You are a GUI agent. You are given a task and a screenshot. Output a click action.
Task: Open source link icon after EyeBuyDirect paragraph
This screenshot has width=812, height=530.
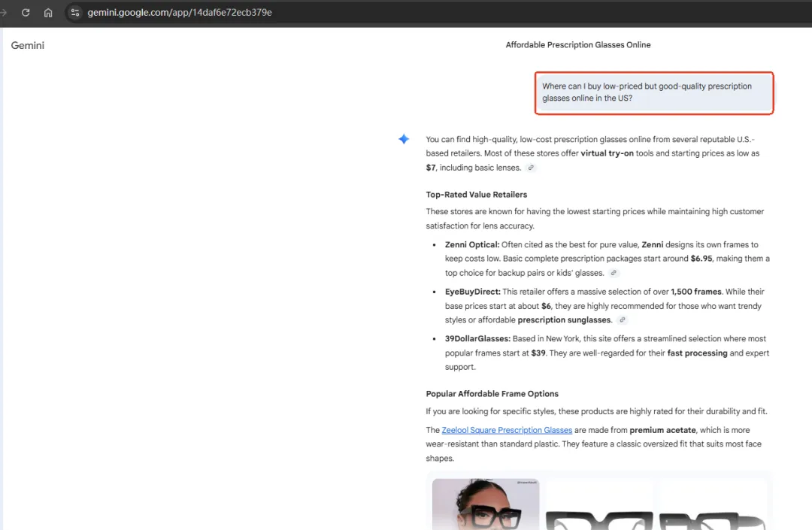pyautogui.click(x=623, y=320)
